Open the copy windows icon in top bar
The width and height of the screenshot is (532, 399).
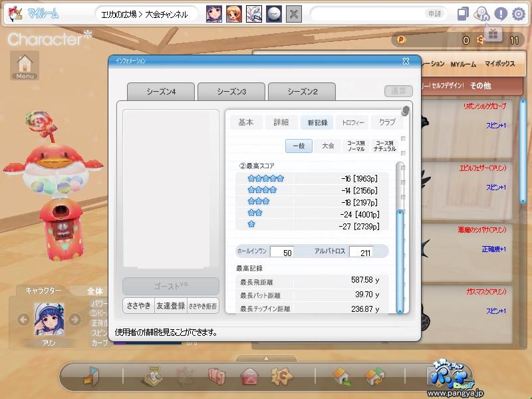(463, 14)
